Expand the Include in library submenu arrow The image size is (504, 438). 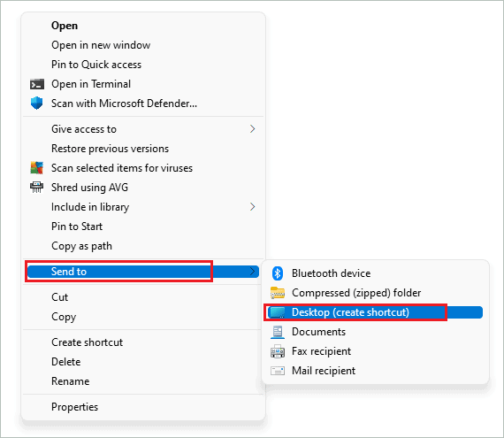click(253, 207)
